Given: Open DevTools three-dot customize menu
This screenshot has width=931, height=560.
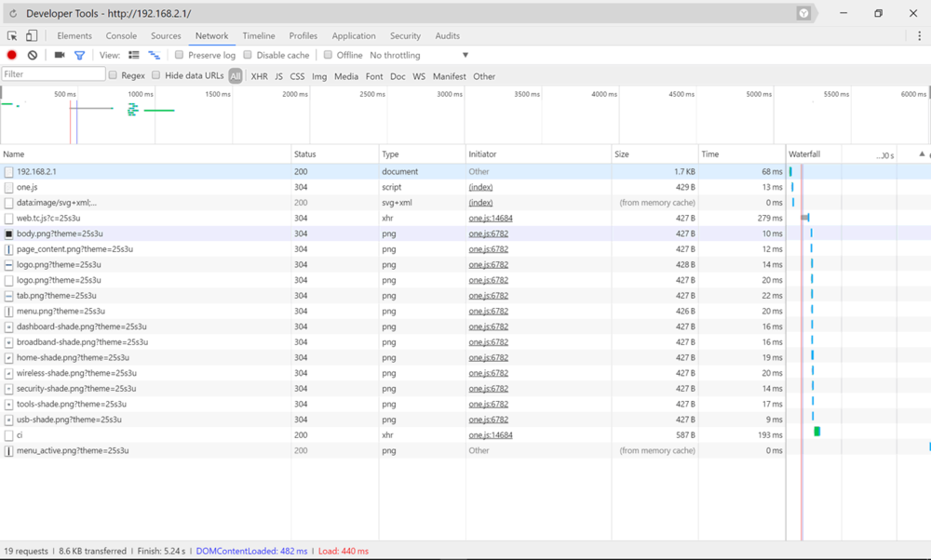Looking at the screenshot, I should tap(919, 35).
